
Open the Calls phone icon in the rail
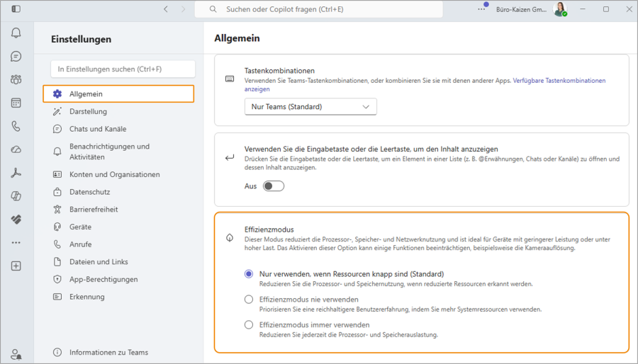[x=16, y=126]
